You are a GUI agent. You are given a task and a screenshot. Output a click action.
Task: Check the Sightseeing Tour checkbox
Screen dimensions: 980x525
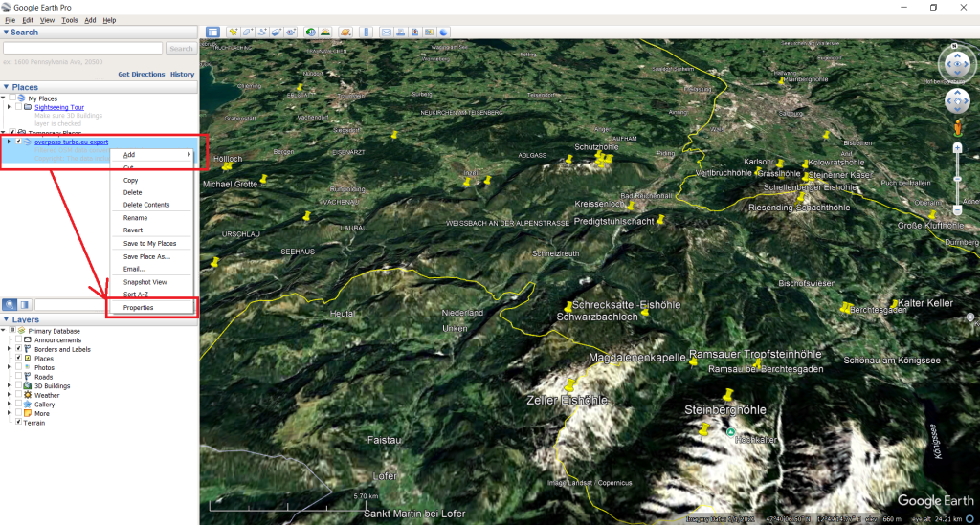tap(19, 107)
